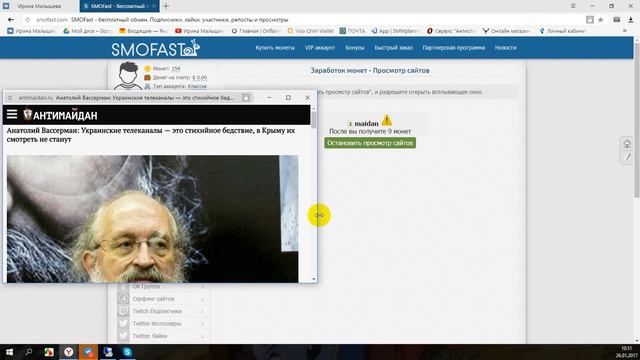This screenshot has width=640, height=360.
Task: Open Windows search from the taskbar
Action: tap(29, 352)
